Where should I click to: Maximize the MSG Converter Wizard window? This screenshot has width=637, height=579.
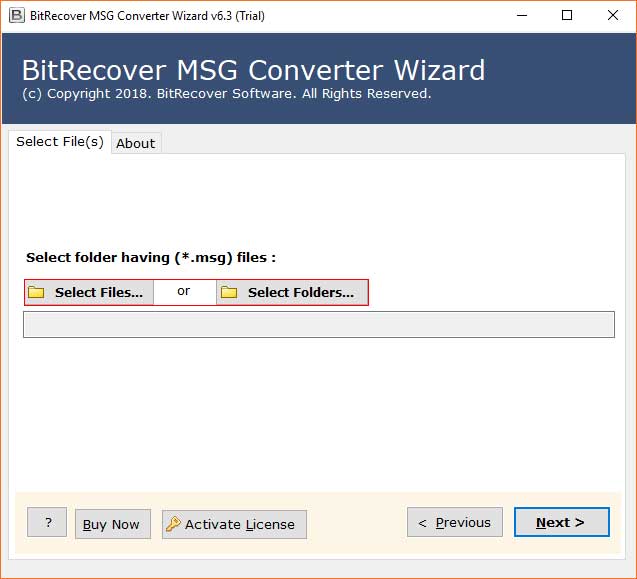pos(567,15)
